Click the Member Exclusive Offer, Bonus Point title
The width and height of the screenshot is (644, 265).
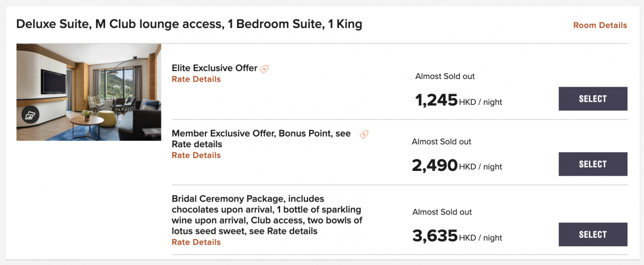[x=261, y=139]
